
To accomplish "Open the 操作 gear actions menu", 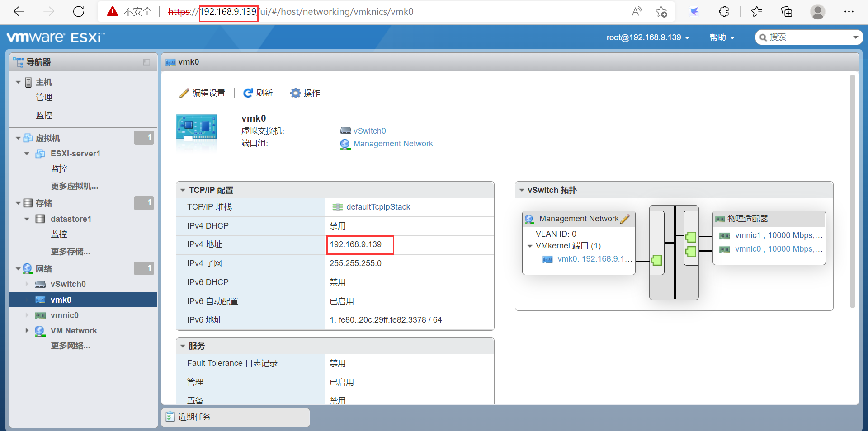I will point(296,93).
